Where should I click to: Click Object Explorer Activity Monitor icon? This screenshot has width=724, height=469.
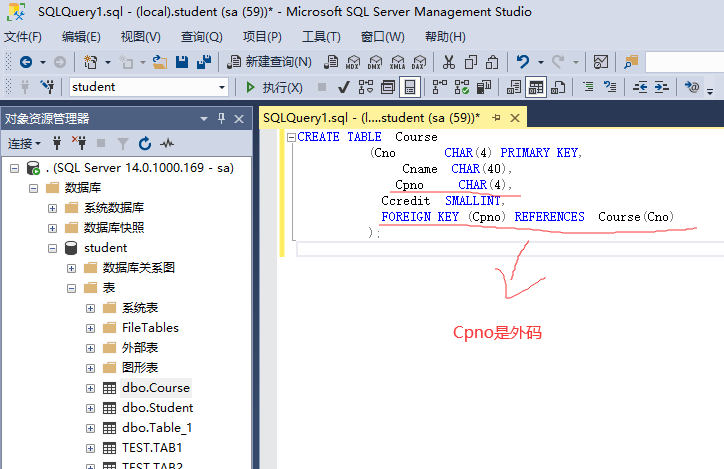[167, 144]
